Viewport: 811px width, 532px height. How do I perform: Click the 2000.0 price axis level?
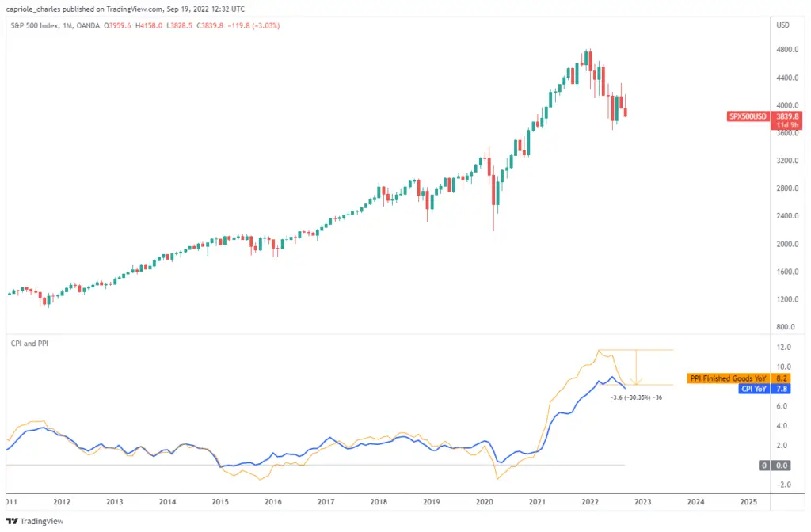click(x=787, y=244)
